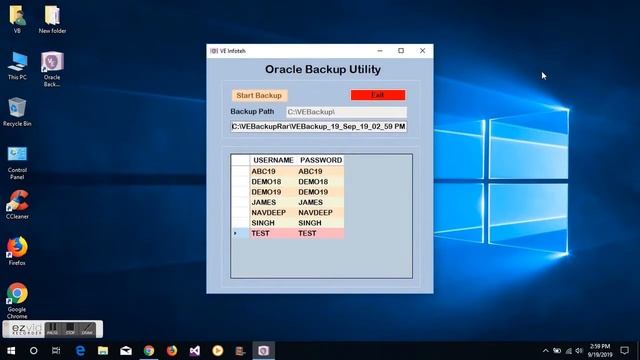Image resolution: width=640 pixels, height=360 pixels.
Task: Open the Windows Start menu
Action: click(11, 351)
